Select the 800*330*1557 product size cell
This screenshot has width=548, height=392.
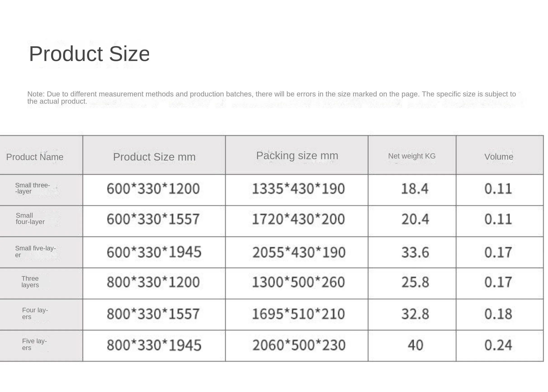(x=153, y=314)
